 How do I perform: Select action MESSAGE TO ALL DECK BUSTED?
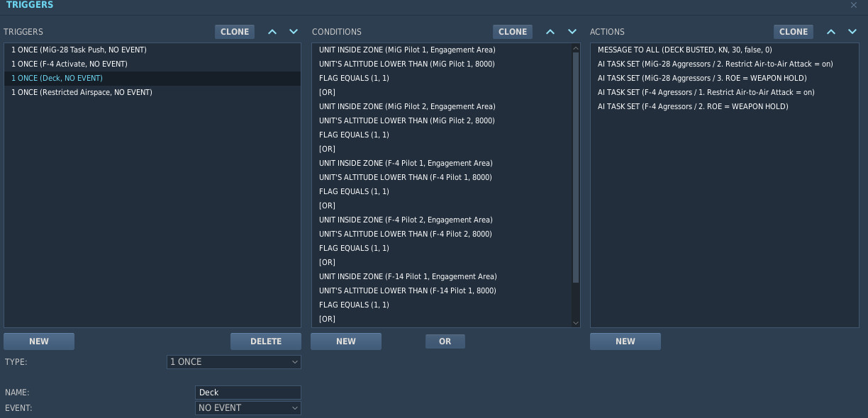point(724,50)
